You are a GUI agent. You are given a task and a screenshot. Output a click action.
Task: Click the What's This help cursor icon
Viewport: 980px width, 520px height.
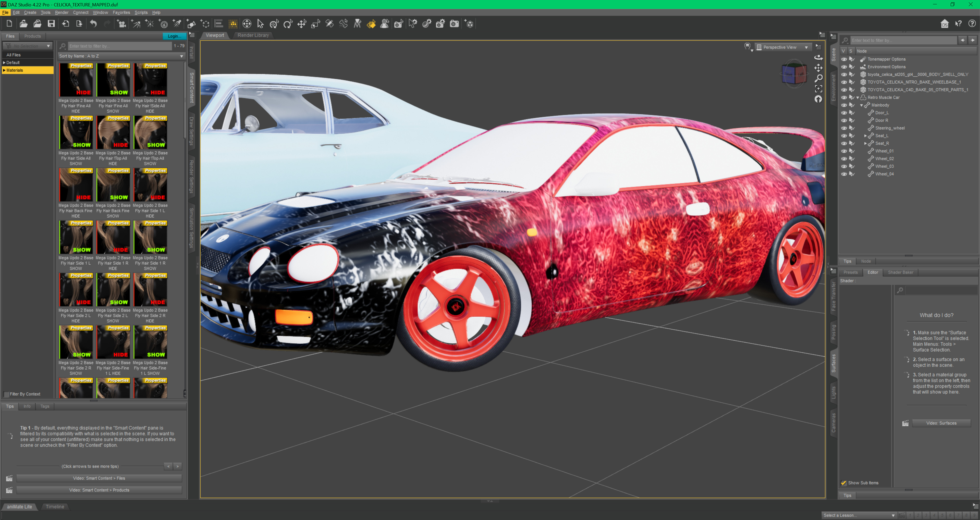point(958,24)
